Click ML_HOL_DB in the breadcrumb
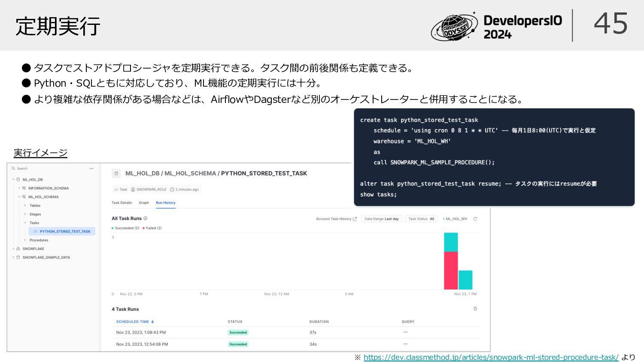 coord(143,173)
